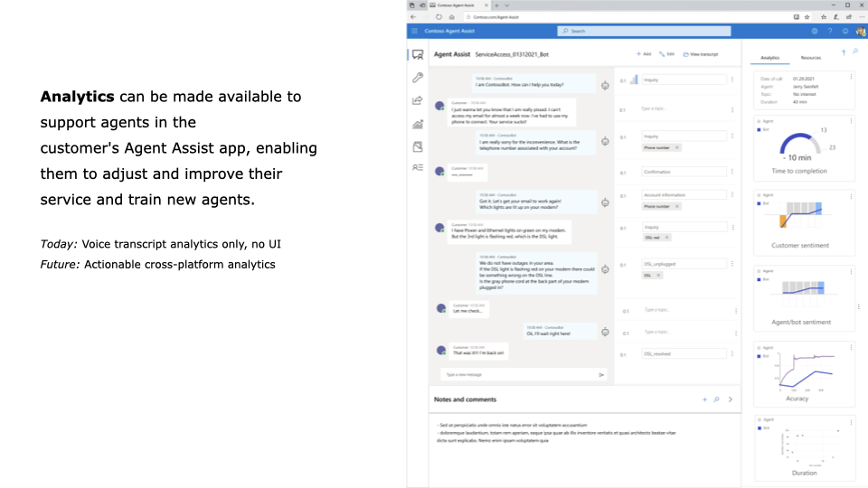
Task: Go back in the browser
Action: (413, 17)
